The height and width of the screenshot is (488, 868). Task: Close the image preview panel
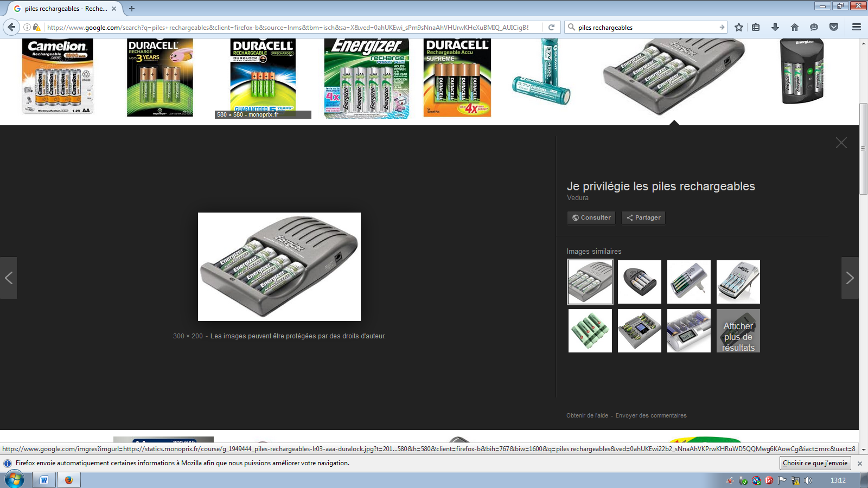click(x=841, y=143)
